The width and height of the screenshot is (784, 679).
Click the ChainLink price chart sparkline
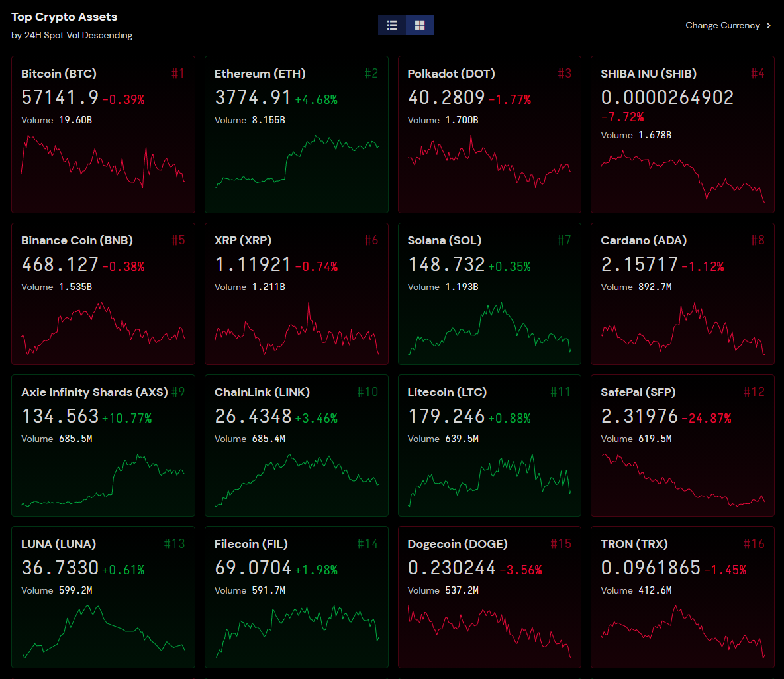point(297,480)
